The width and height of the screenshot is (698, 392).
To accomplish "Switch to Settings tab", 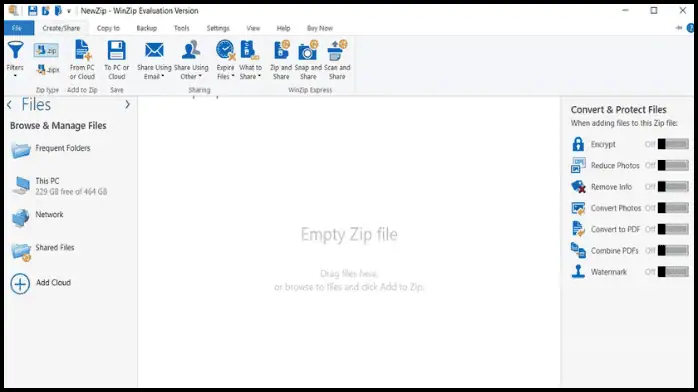I will 218,28.
